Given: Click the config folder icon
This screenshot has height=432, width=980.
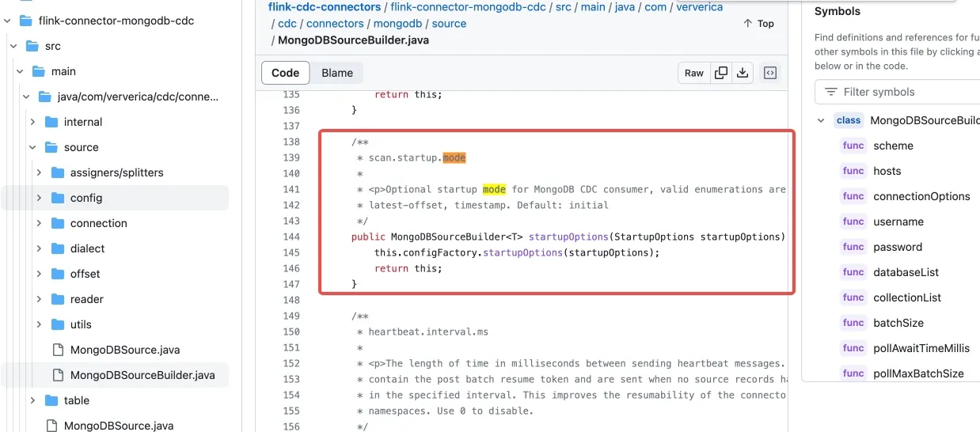Looking at the screenshot, I should coord(58,198).
